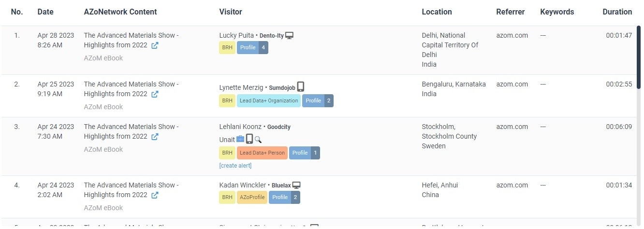Sort by Date column header
The width and height of the screenshot is (644, 229).
[45, 12]
